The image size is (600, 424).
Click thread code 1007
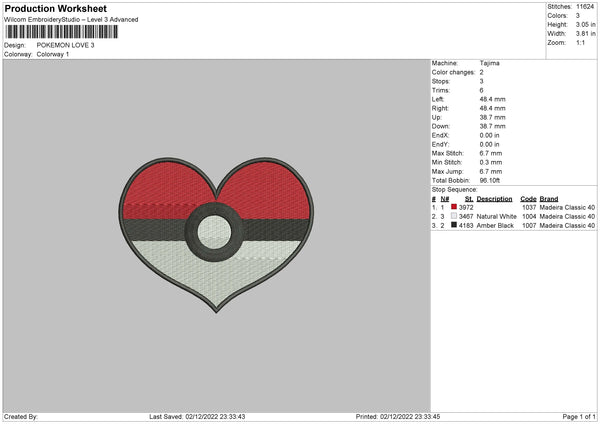pos(529,226)
